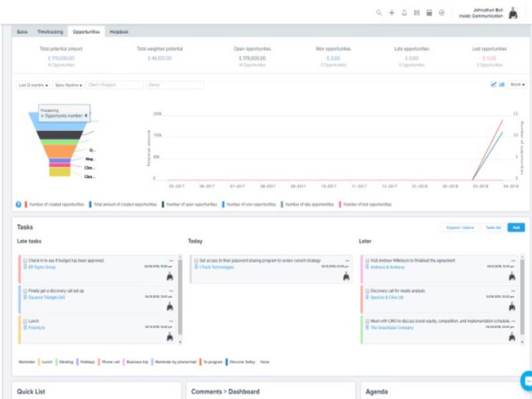Open the mail envelope icon
The width and height of the screenshot is (532, 399).
417,13
